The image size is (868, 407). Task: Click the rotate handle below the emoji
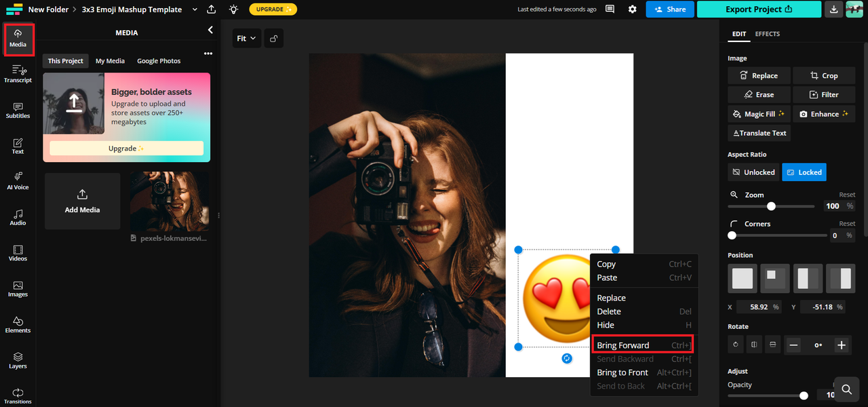[x=567, y=358]
